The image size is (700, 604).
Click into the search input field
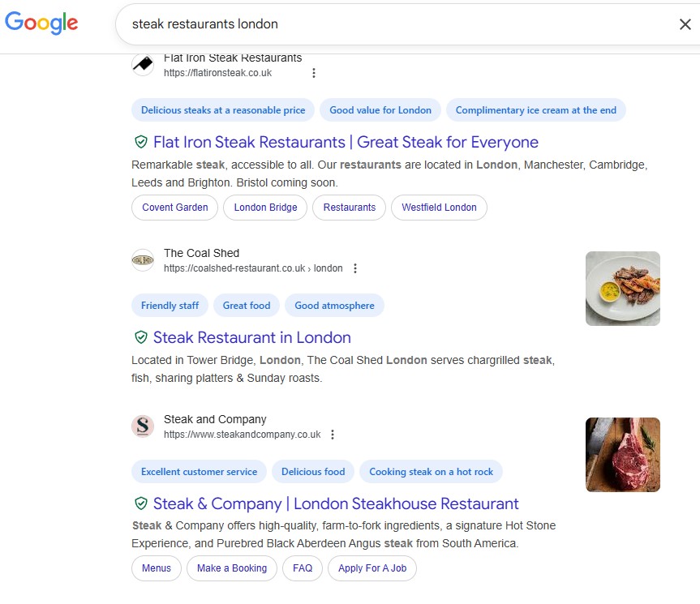click(389, 24)
